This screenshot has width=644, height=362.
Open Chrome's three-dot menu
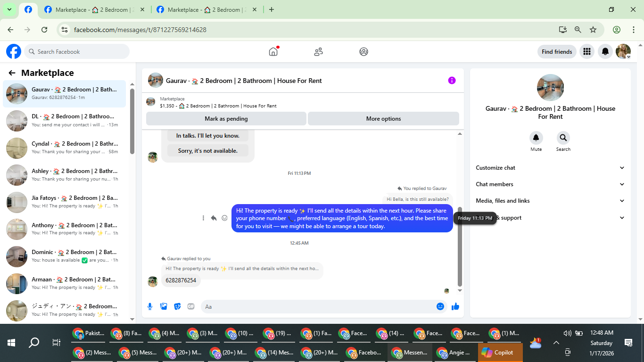(x=634, y=30)
